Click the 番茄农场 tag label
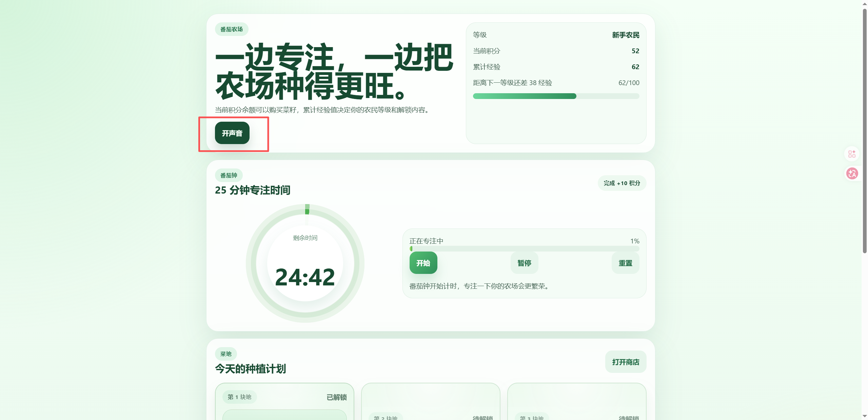Screen dimensions: 868x420 click(x=232, y=29)
